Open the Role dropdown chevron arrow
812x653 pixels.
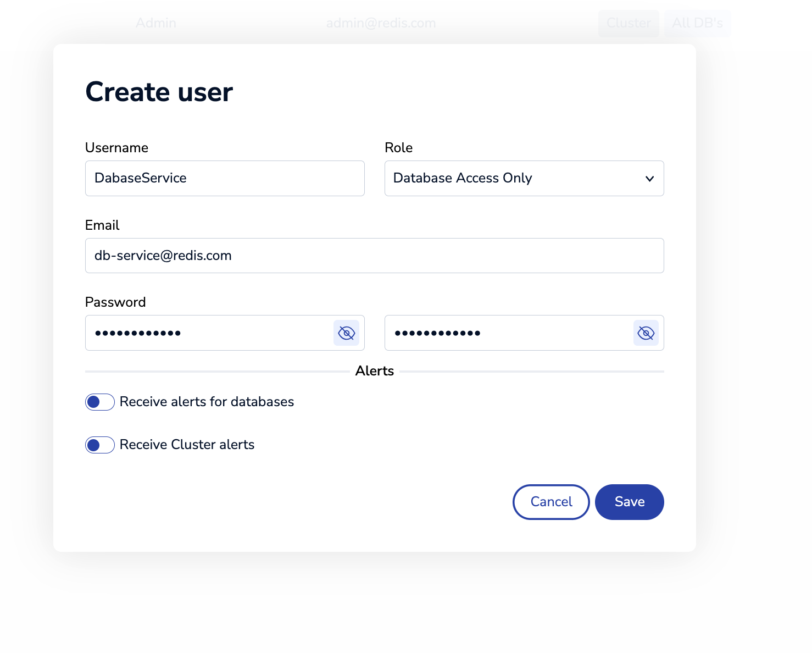pyautogui.click(x=649, y=179)
